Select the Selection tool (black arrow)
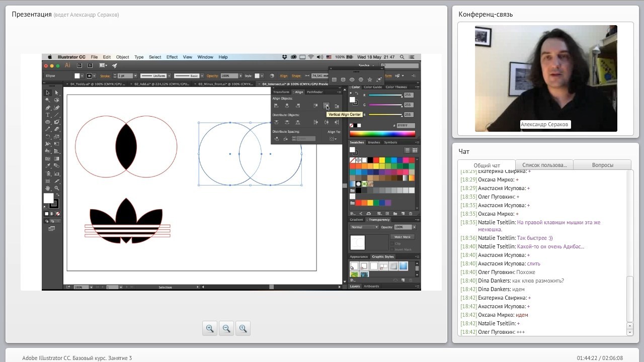Image resolution: width=644 pixels, height=362 pixels. (x=47, y=93)
